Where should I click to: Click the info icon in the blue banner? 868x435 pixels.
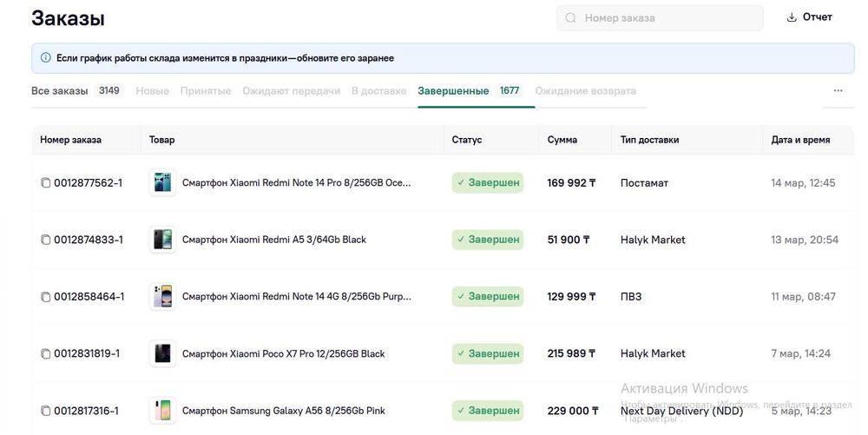46,57
